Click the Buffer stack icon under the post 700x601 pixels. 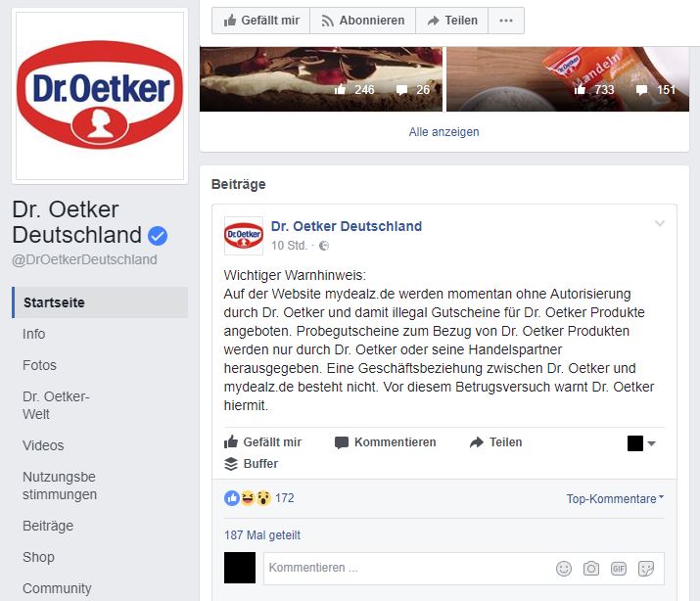click(231, 464)
